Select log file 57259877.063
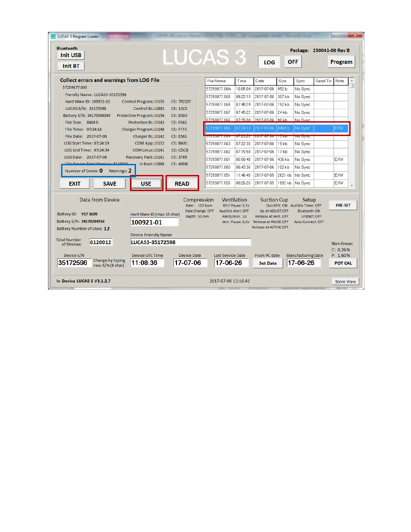This screenshot has width=411, height=532. pos(277,144)
